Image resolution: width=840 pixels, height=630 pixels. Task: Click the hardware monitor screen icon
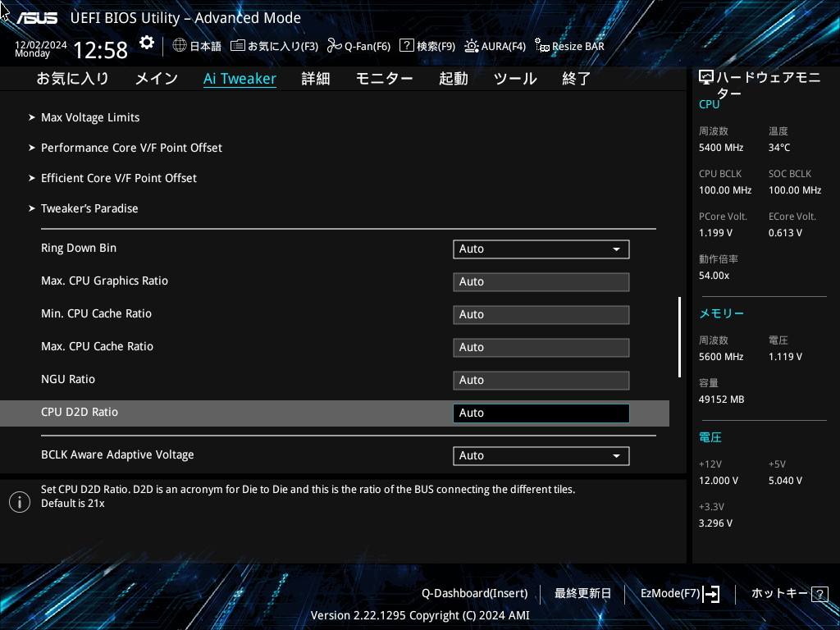pyautogui.click(x=706, y=78)
